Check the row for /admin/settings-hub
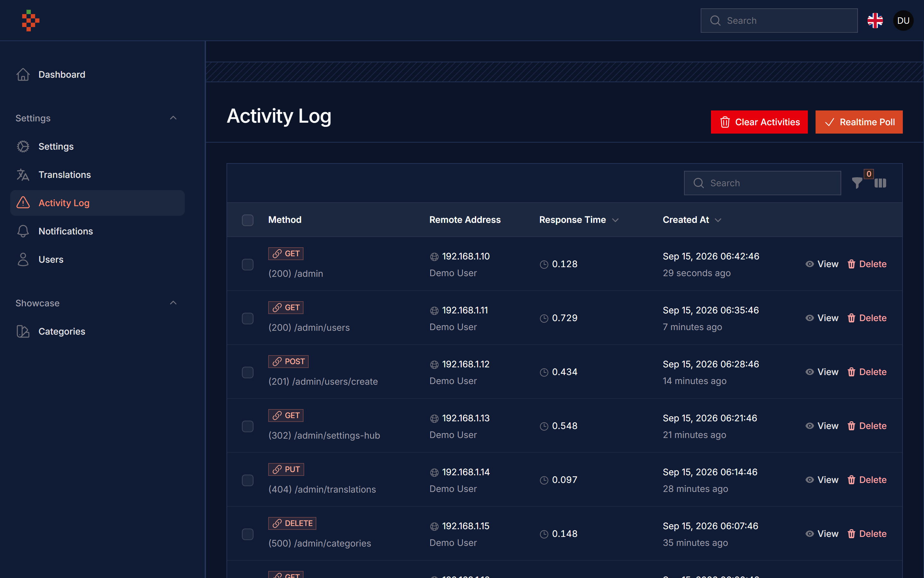The image size is (924, 578). (x=247, y=426)
